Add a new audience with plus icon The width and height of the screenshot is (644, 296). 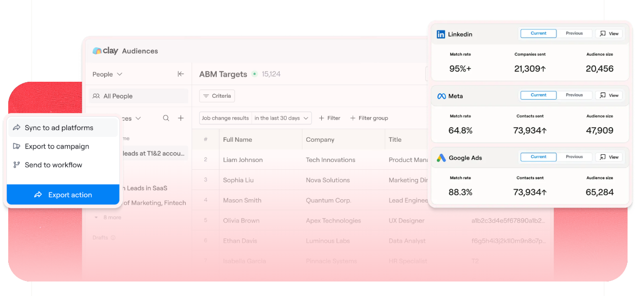[x=181, y=118]
